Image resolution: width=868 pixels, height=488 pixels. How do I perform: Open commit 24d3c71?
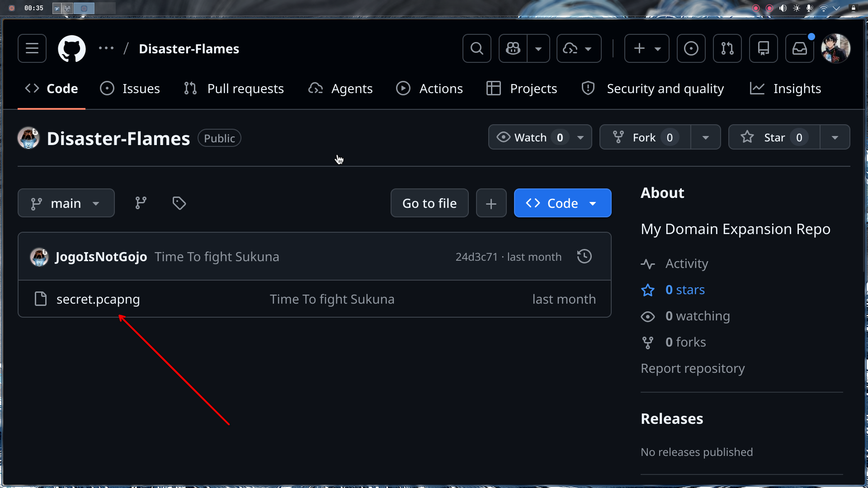click(476, 256)
